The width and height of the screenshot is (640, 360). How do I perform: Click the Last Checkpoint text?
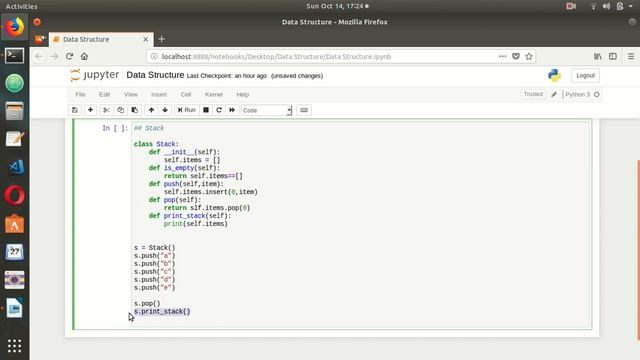click(227, 76)
